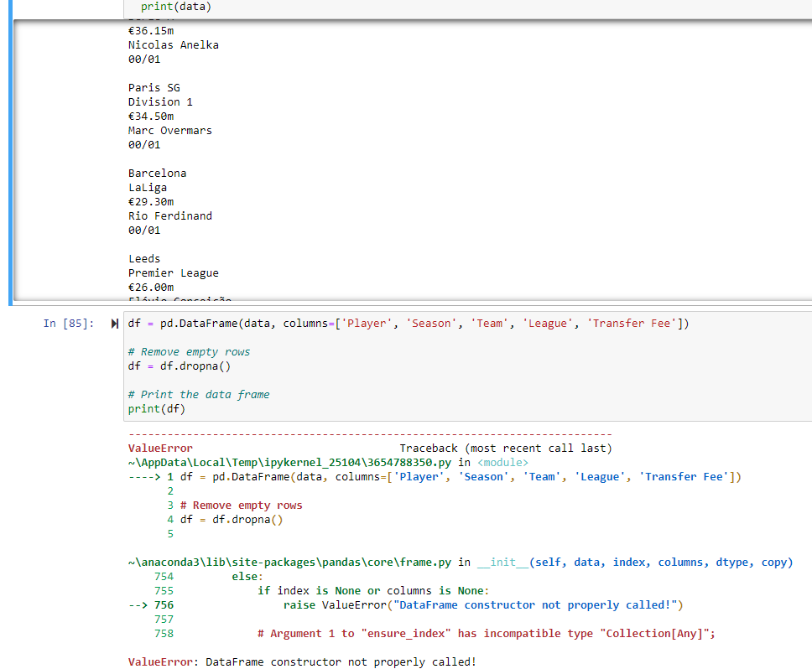This screenshot has width=812, height=669.
Task: Select the 'Leeds' output line
Action: pos(144,259)
